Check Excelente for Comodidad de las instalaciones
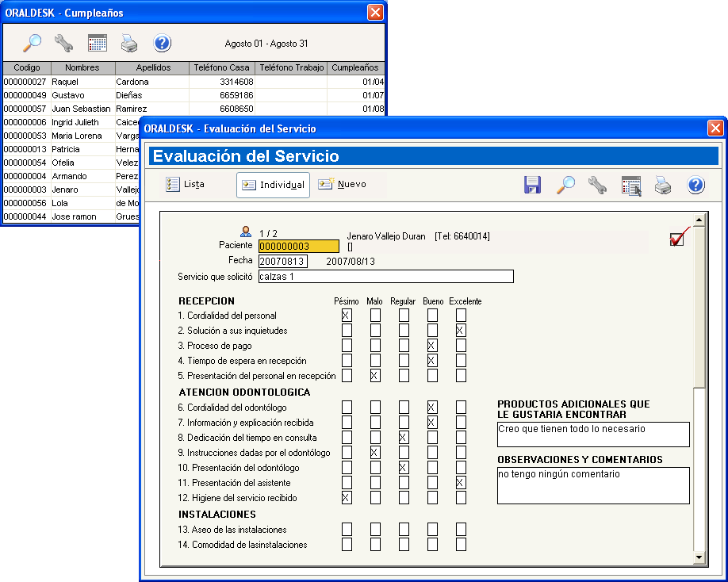Screen dimensions: 728x582 tap(461, 545)
